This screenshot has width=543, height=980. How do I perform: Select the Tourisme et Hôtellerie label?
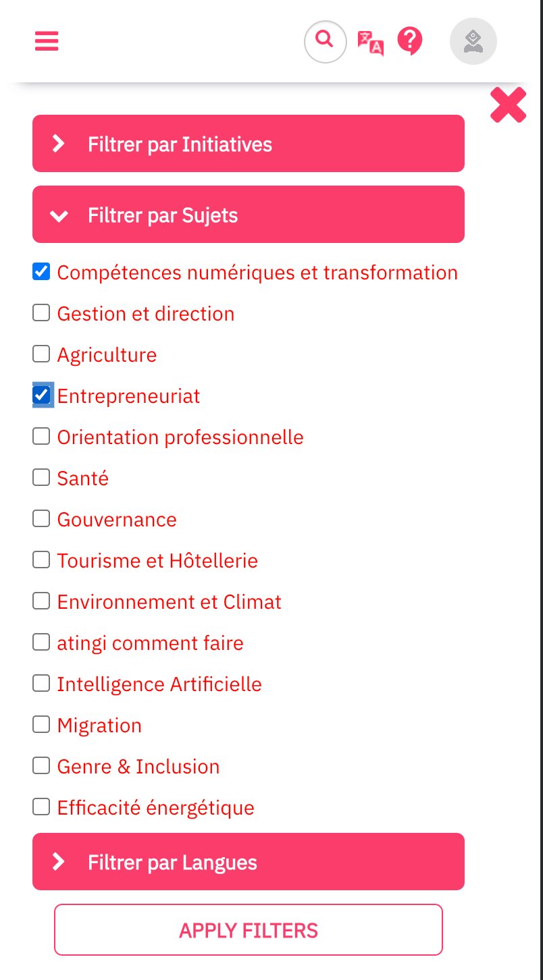(157, 561)
